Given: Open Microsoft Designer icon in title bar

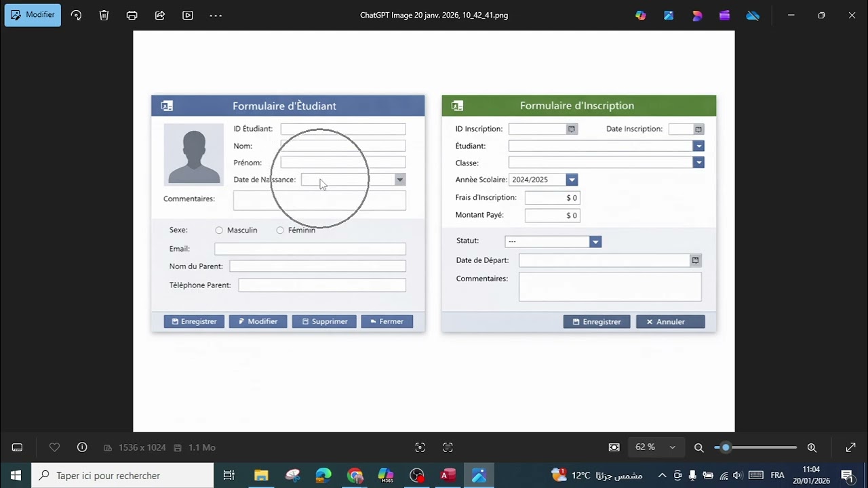Looking at the screenshot, I should point(697,15).
